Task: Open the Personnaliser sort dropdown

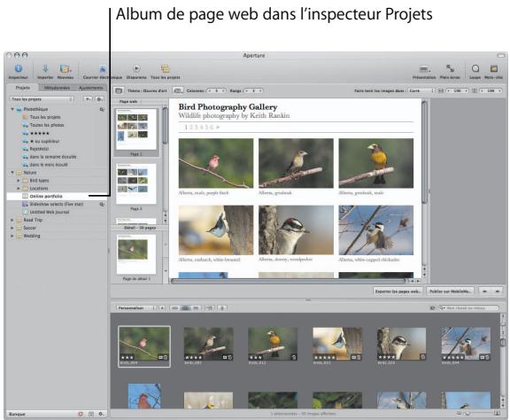Action: point(136,307)
